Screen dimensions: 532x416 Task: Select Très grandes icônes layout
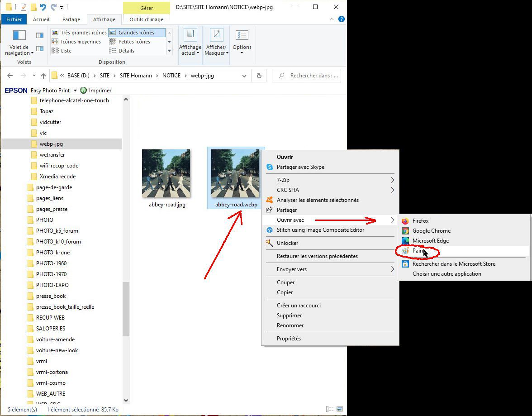coord(79,33)
